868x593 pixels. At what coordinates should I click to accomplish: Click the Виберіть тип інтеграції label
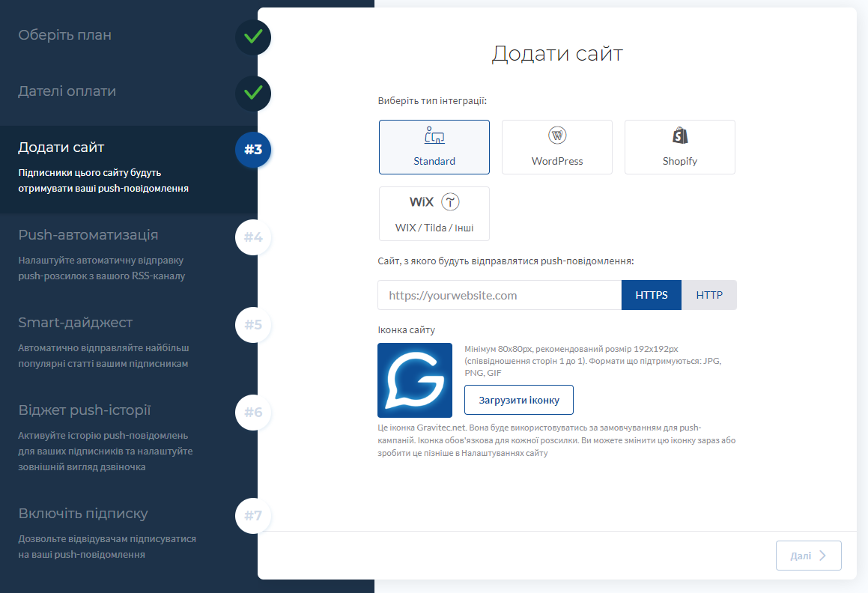(x=432, y=101)
